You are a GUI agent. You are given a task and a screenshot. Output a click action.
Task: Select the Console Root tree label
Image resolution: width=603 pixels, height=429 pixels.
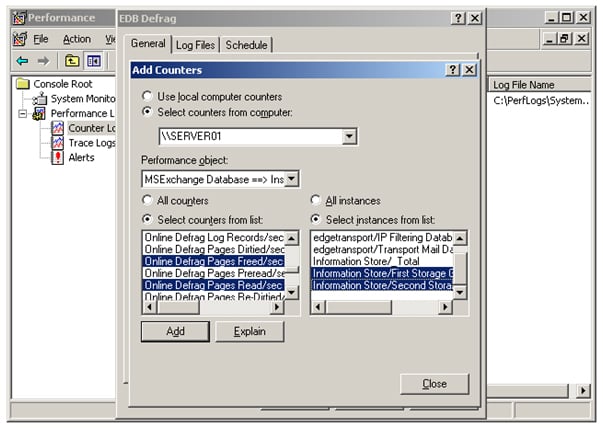click(x=63, y=84)
